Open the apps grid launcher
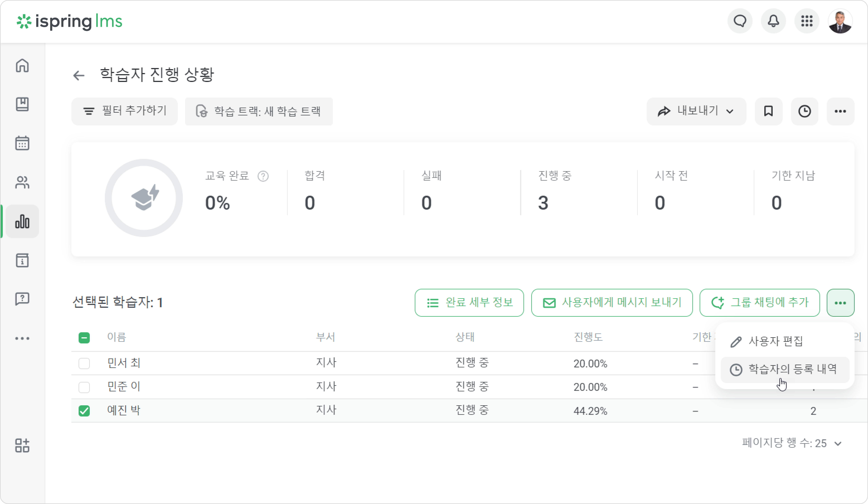 [807, 21]
